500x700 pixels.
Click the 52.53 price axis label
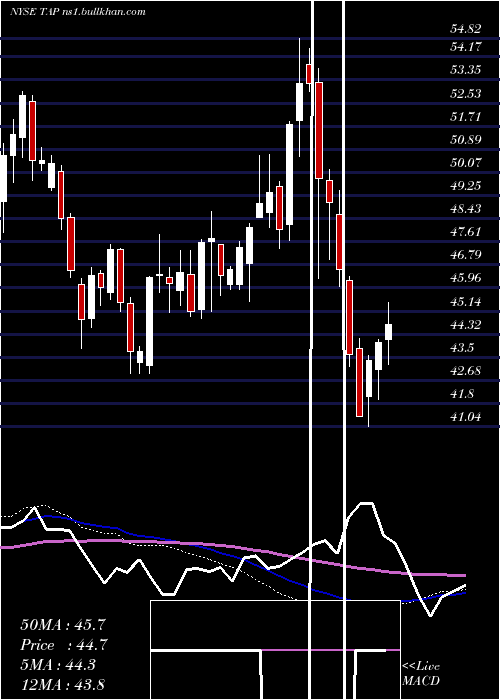click(x=466, y=93)
